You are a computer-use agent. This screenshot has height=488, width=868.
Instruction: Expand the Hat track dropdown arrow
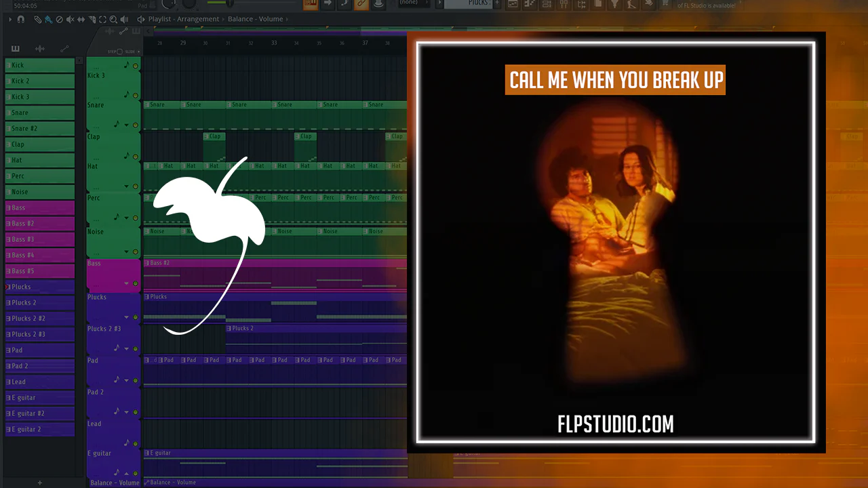tap(126, 187)
